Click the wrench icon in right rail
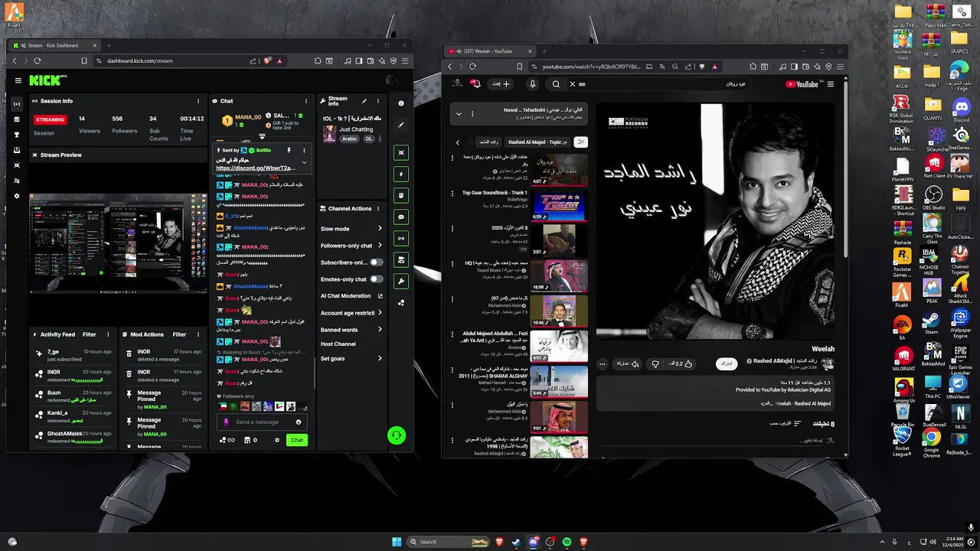The image size is (980, 551). [401, 282]
